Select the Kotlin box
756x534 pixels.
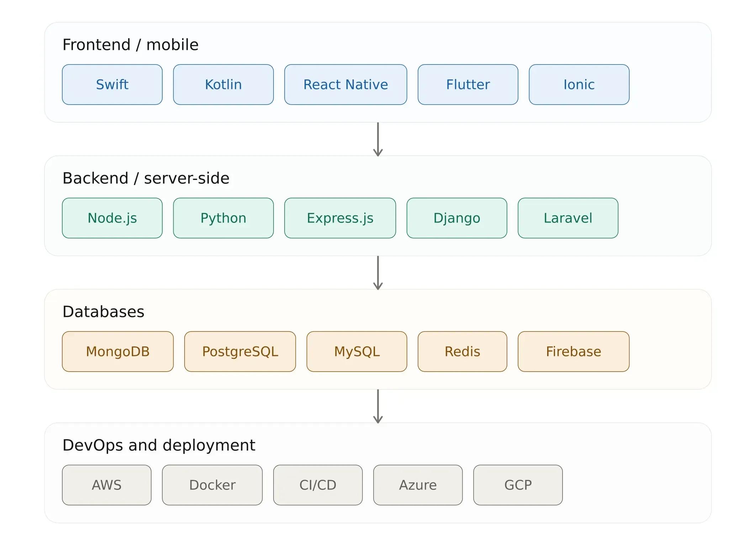pos(223,84)
